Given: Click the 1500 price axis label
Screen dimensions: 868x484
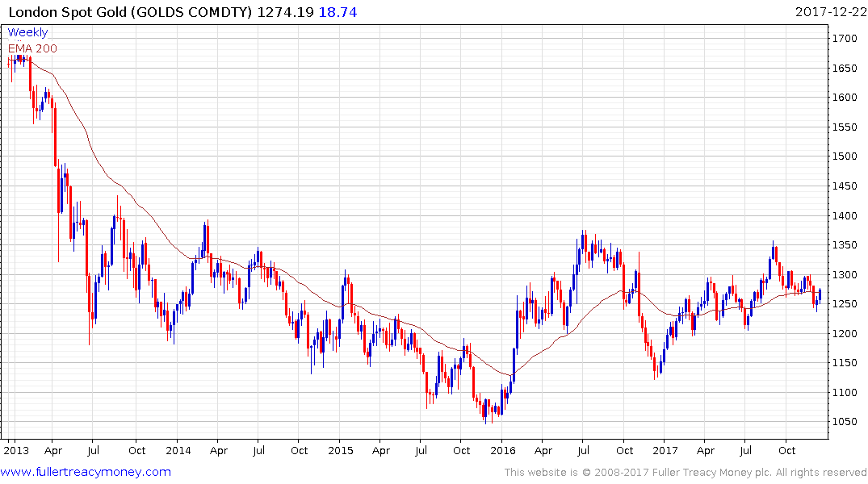Looking at the screenshot, I should [x=845, y=156].
